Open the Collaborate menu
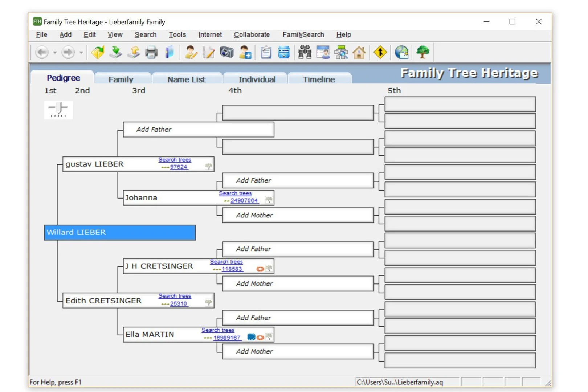588x392 pixels. click(x=252, y=34)
